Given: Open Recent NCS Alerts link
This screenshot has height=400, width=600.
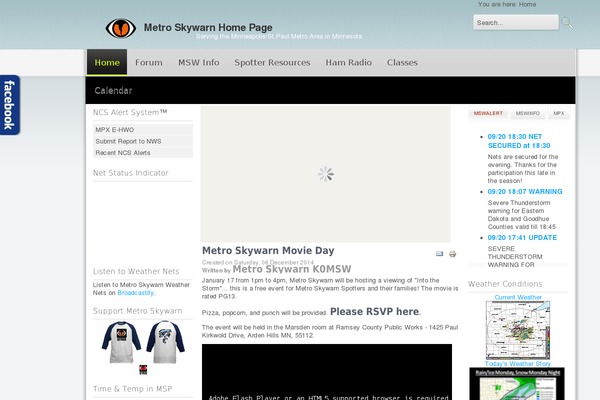Looking at the screenshot, I should coord(143,153).
